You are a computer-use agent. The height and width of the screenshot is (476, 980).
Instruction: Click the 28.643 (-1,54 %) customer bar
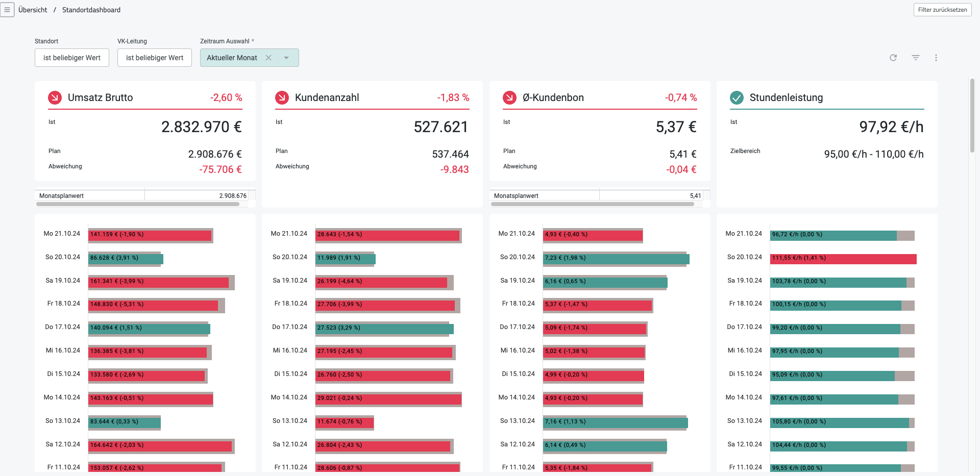click(388, 235)
